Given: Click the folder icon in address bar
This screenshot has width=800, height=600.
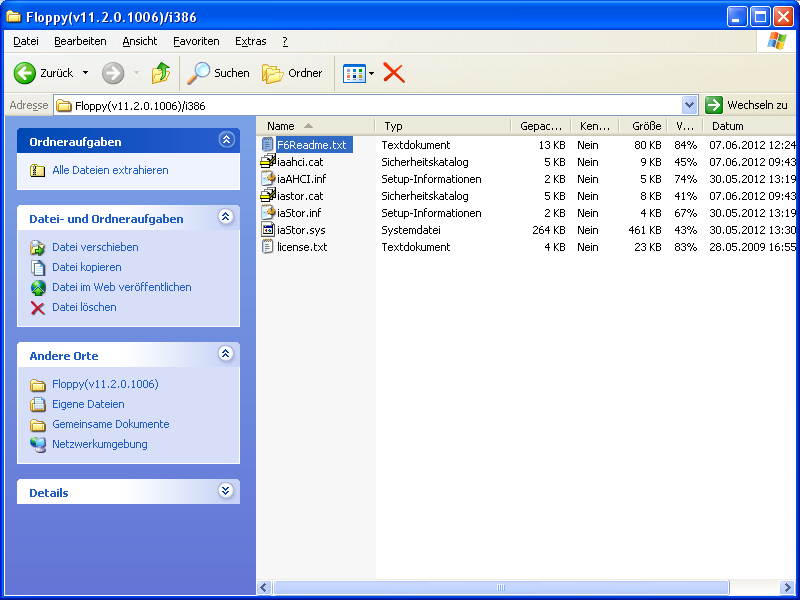Looking at the screenshot, I should (64, 106).
